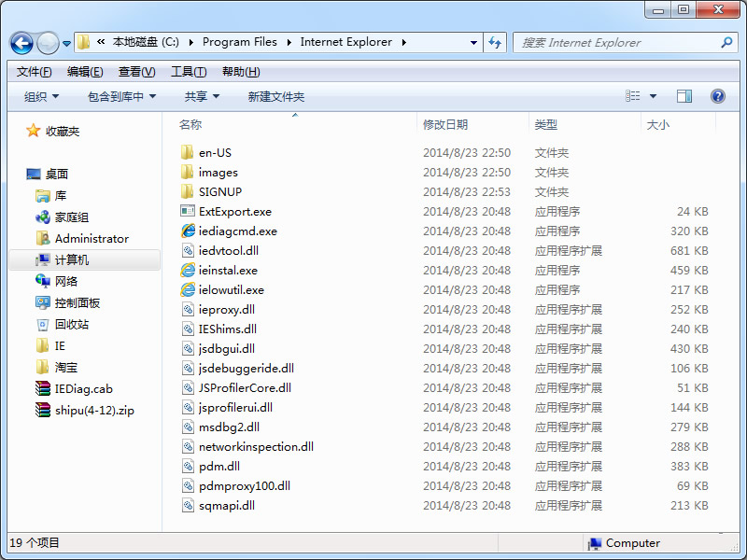Select the ielowutil.exe IE icon

point(188,289)
